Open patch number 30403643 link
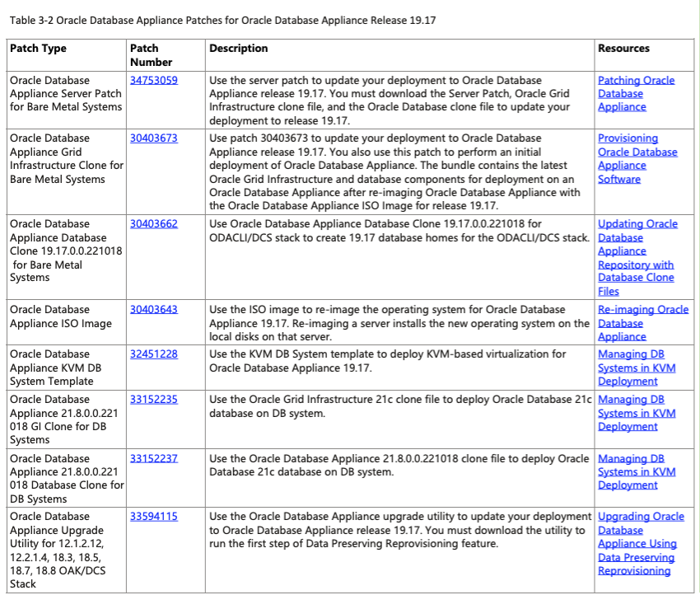700x595 pixels. tap(153, 310)
